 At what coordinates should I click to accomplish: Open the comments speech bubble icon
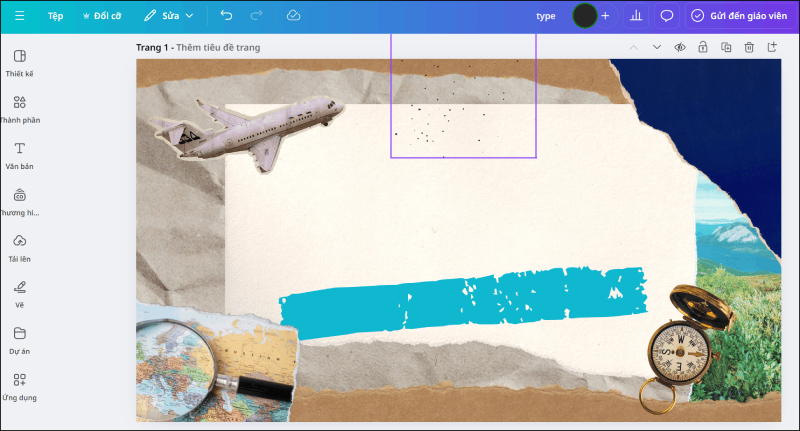667,16
